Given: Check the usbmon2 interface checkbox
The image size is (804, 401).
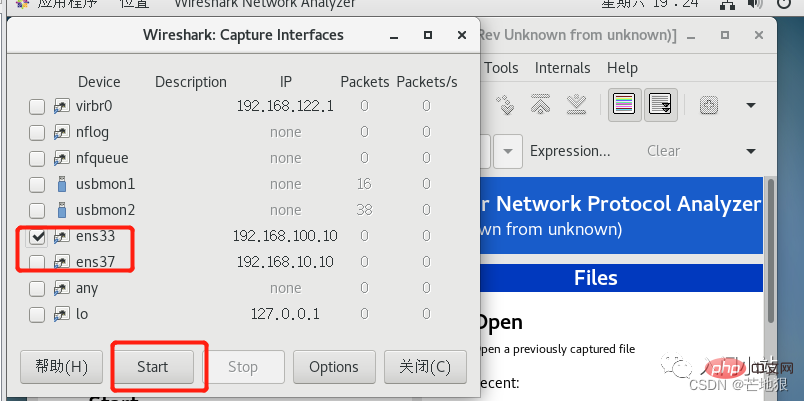Looking at the screenshot, I should coord(37,210).
